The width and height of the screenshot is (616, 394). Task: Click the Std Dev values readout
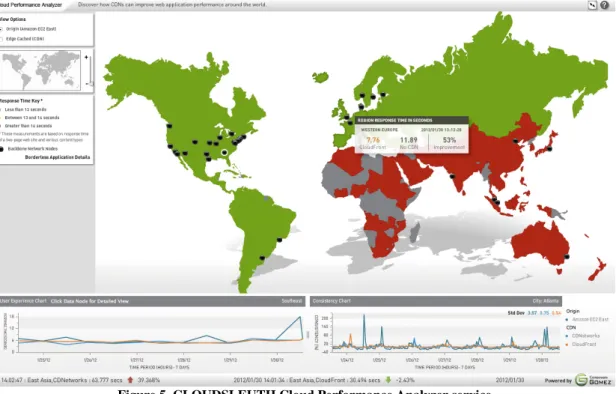pyautogui.click(x=534, y=313)
